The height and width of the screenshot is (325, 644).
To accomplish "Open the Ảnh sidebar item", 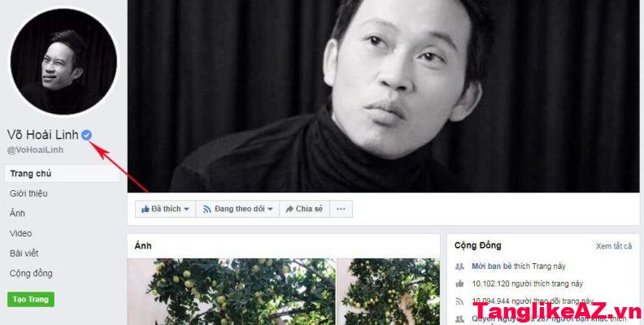I will 17,213.
